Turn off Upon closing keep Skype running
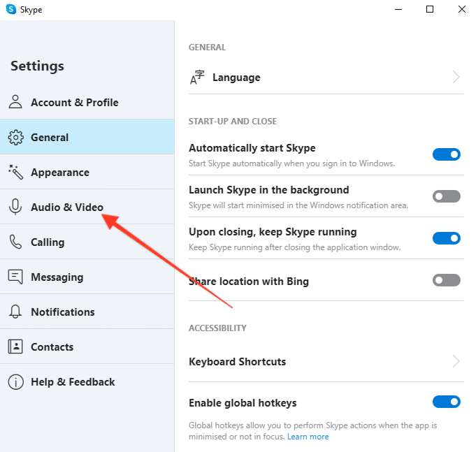Image resolution: width=476 pixels, height=452 pixels. click(x=446, y=238)
